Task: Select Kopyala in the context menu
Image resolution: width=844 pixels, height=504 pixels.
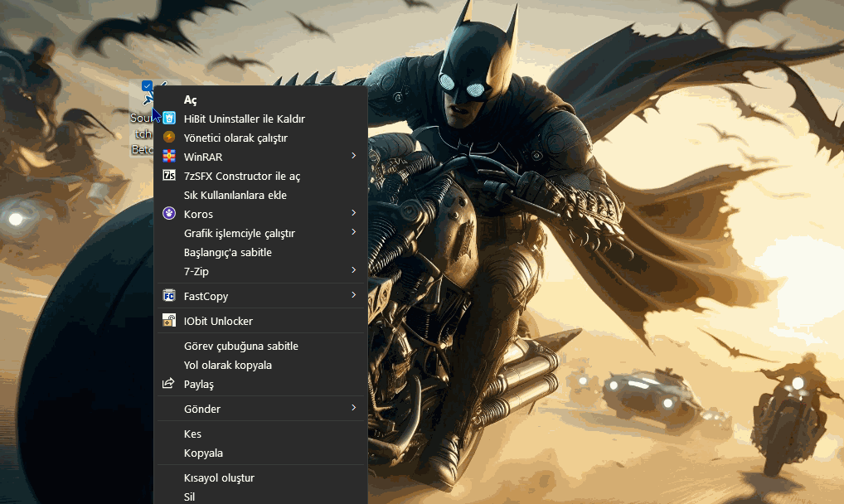Action: point(261,453)
